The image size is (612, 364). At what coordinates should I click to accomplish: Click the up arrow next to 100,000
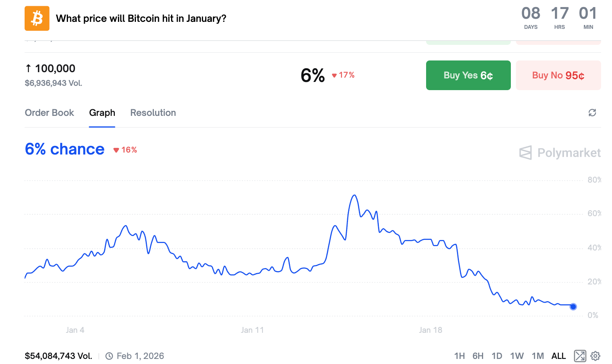coord(29,68)
